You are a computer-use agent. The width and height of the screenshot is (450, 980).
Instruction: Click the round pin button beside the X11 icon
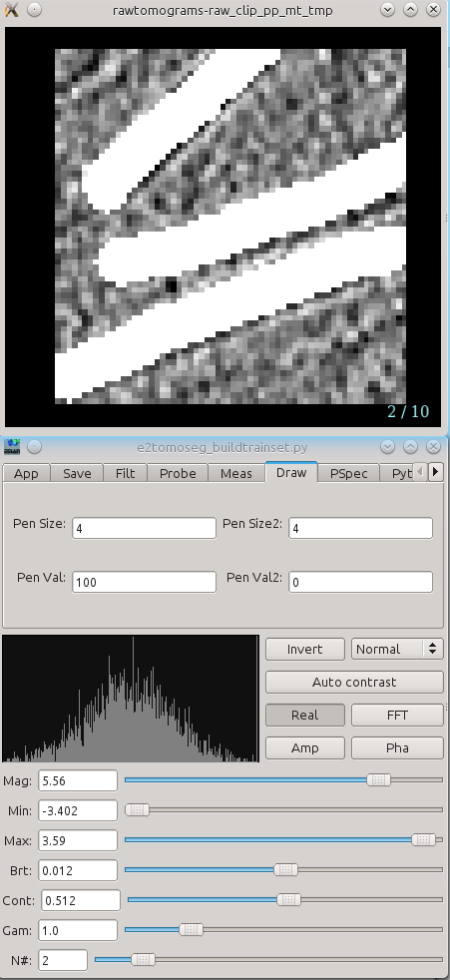click(34, 10)
